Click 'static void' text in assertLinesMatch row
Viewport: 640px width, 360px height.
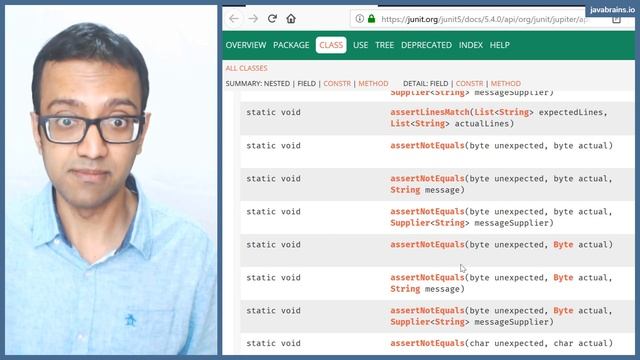(273, 112)
